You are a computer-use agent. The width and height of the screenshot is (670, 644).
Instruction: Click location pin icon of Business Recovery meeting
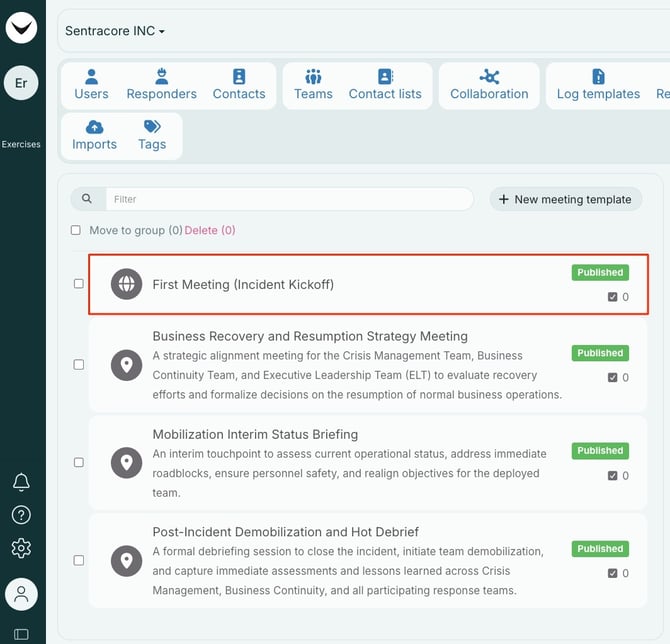click(126, 365)
